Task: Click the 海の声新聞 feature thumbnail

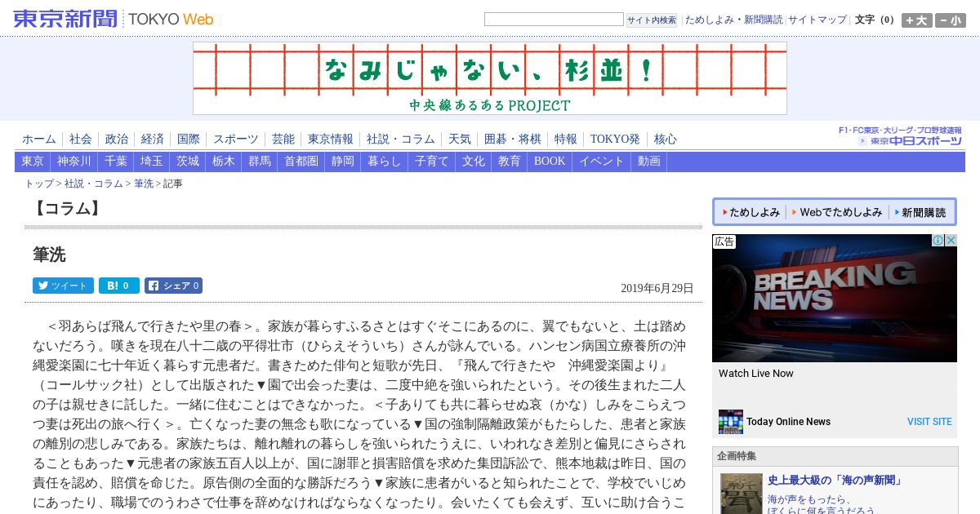Action: pos(742,494)
